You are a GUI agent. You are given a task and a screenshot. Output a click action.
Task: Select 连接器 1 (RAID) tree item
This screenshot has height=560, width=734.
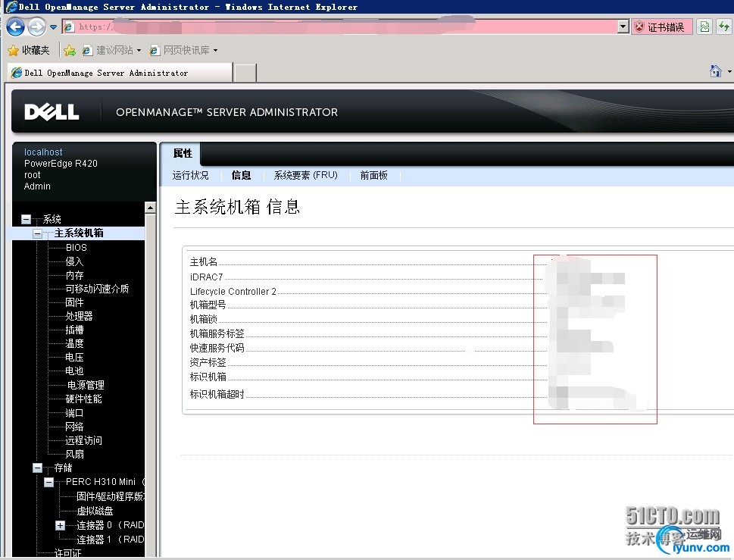click(110, 540)
